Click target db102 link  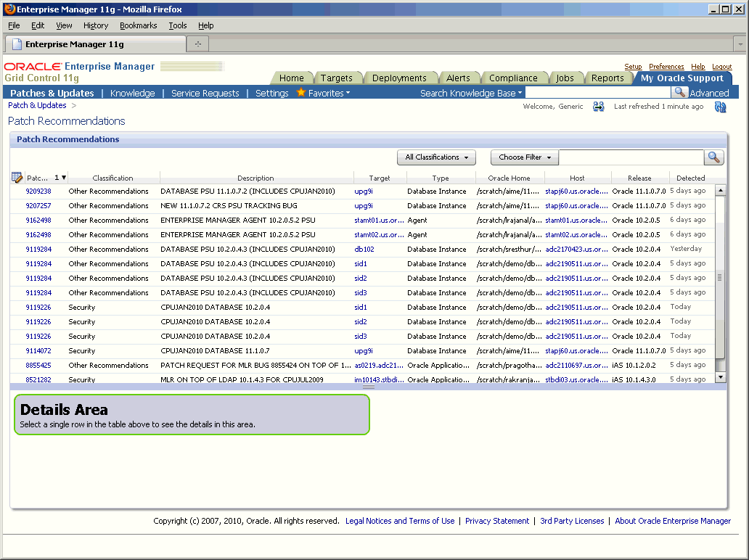pyautogui.click(x=364, y=250)
